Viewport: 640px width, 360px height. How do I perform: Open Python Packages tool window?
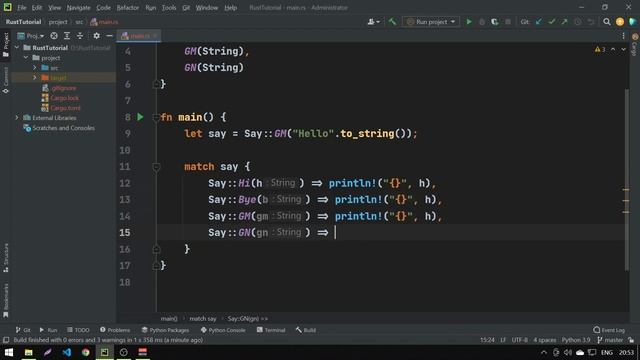(x=165, y=330)
